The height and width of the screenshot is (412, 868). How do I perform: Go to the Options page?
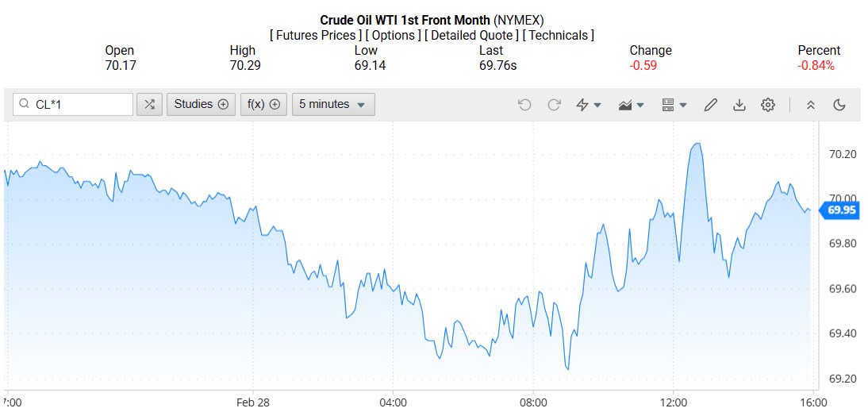pyautogui.click(x=394, y=35)
